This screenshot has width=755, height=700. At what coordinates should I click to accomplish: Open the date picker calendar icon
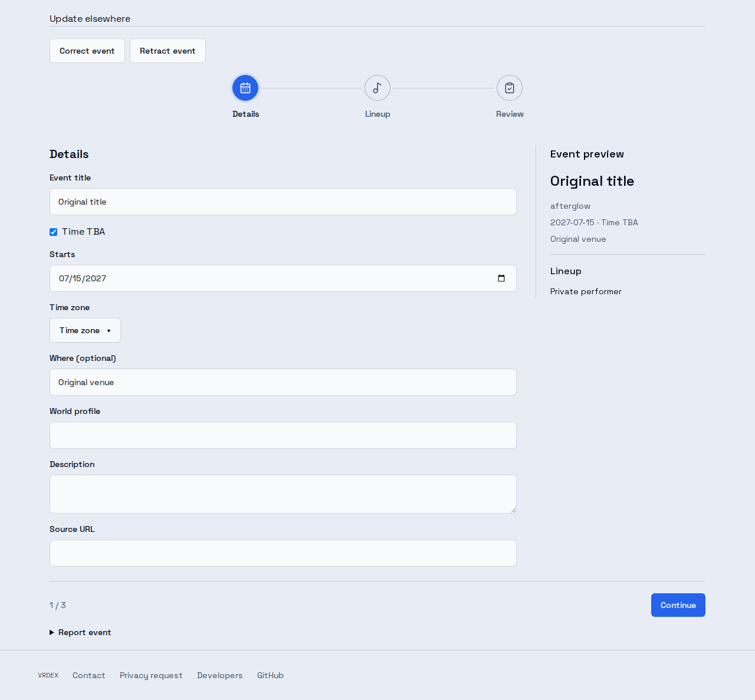click(501, 278)
